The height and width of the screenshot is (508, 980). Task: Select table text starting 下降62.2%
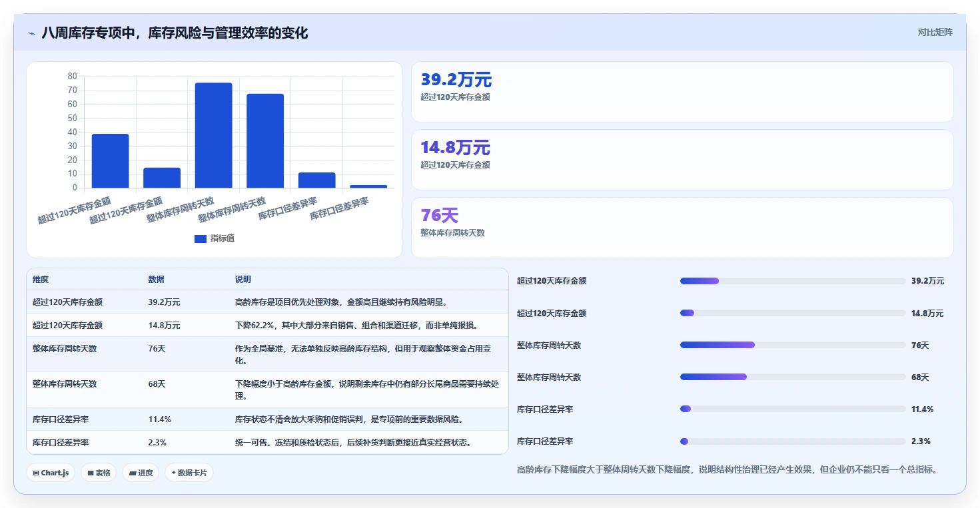tap(356, 326)
